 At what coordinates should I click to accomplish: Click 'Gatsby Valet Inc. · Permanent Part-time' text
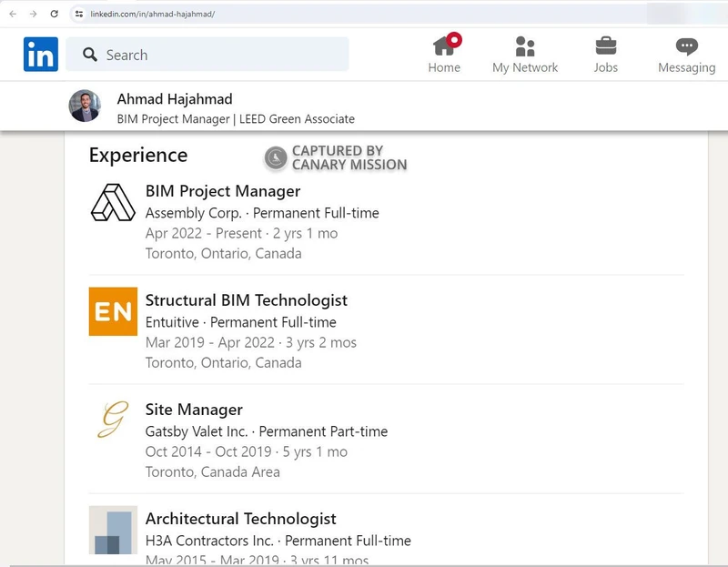(266, 431)
